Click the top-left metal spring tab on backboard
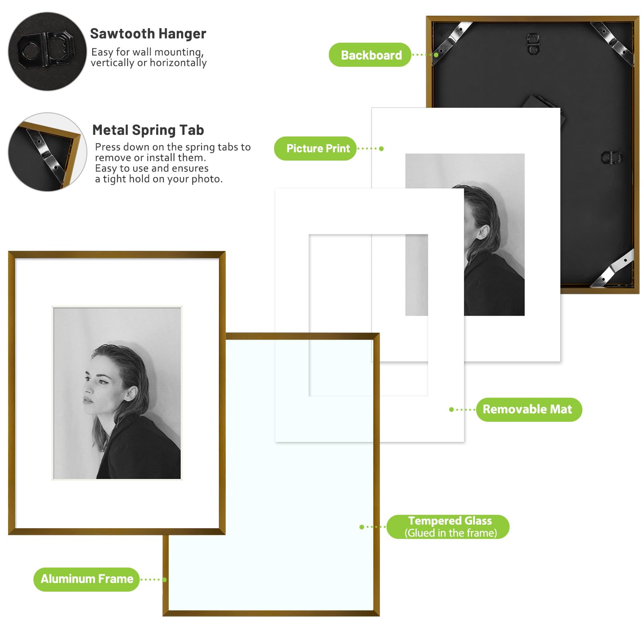 452,39
